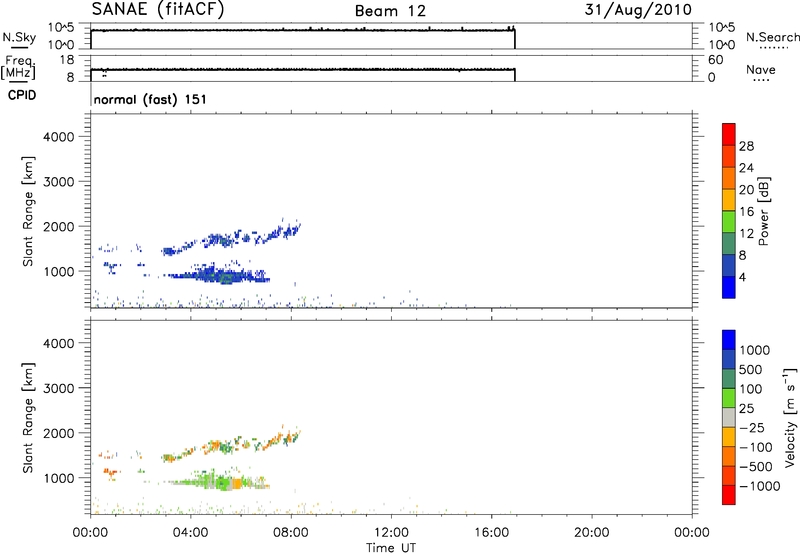Image resolution: width=800 pixels, height=554 pixels.
Task: Click the orange echo band near 1700 km in the velocity plot
Action: click(230, 445)
